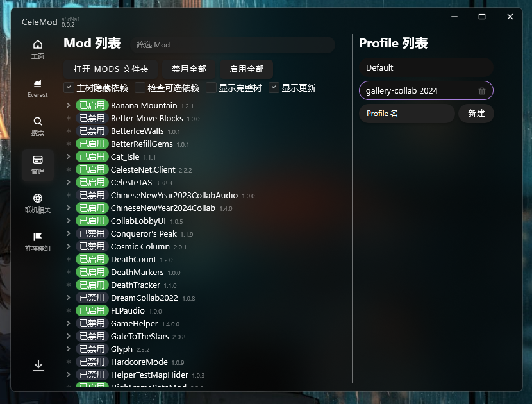Viewport: 532px width, 404px height.
Task: Click the 打开 MODS 文件夹 button
Action: [x=111, y=69]
